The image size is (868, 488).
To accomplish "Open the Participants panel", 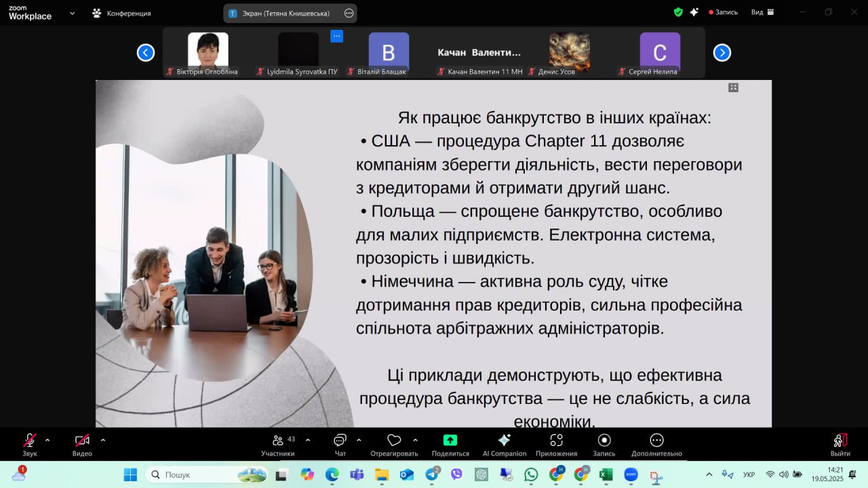I will click(x=277, y=444).
